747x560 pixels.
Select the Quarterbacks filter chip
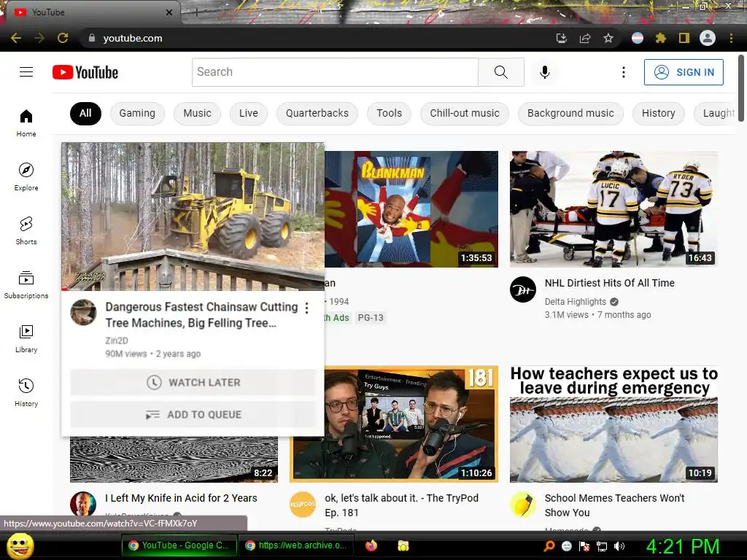tap(317, 113)
